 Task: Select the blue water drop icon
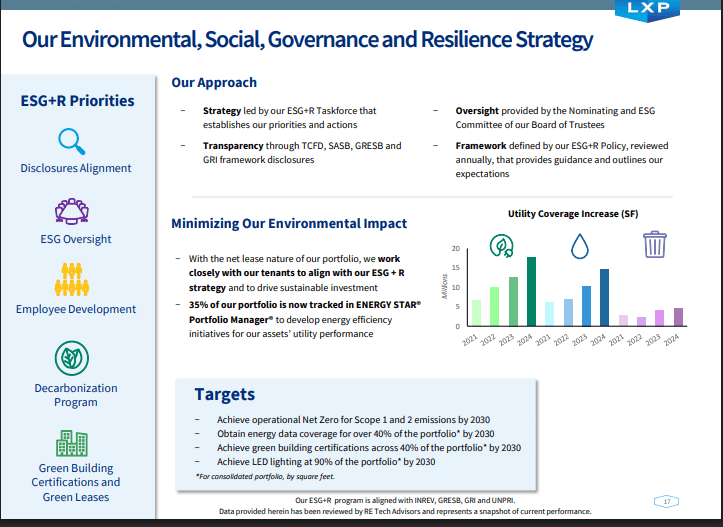coord(580,245)
